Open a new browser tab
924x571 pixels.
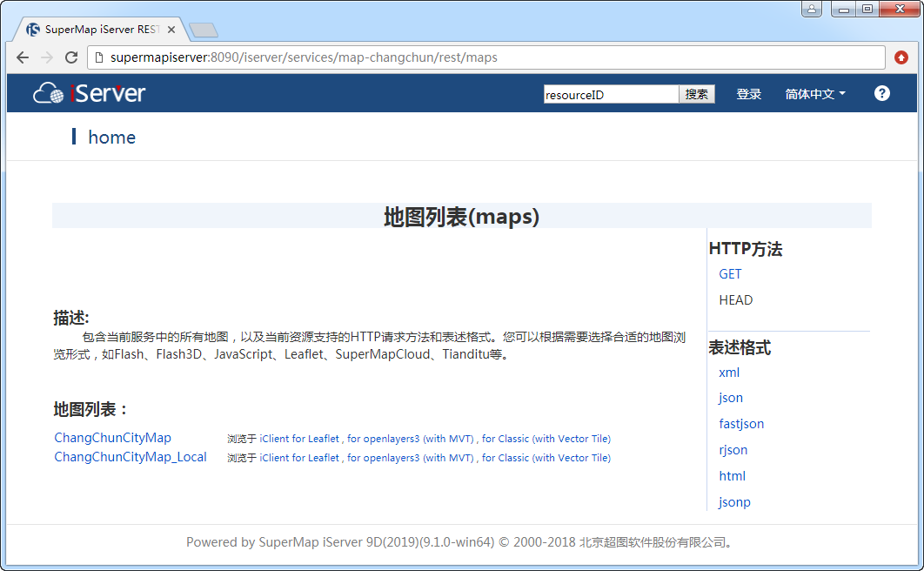(204, 30)
